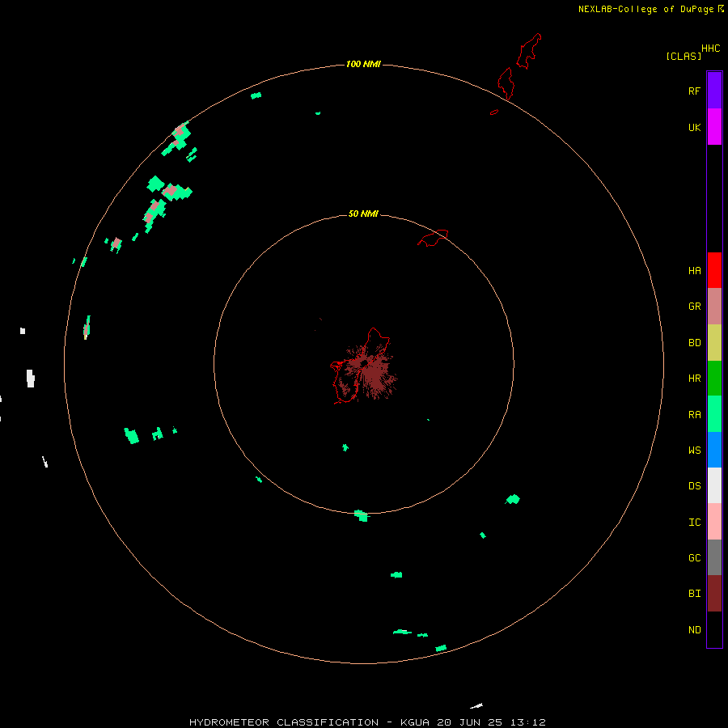Click the 'ND' legend label

[x=694, y=629]
